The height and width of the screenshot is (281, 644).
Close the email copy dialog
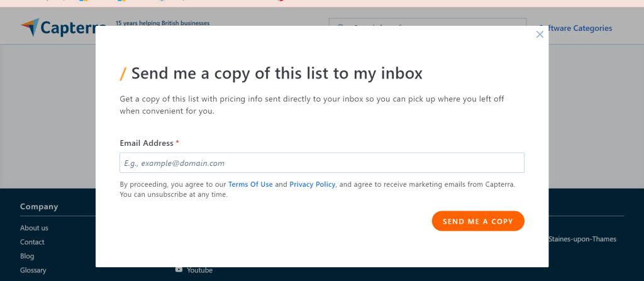coord(540,35)
